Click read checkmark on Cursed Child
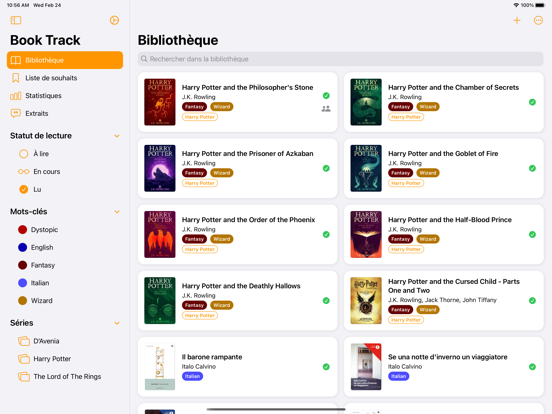552x414 pixels. (532, 301)
